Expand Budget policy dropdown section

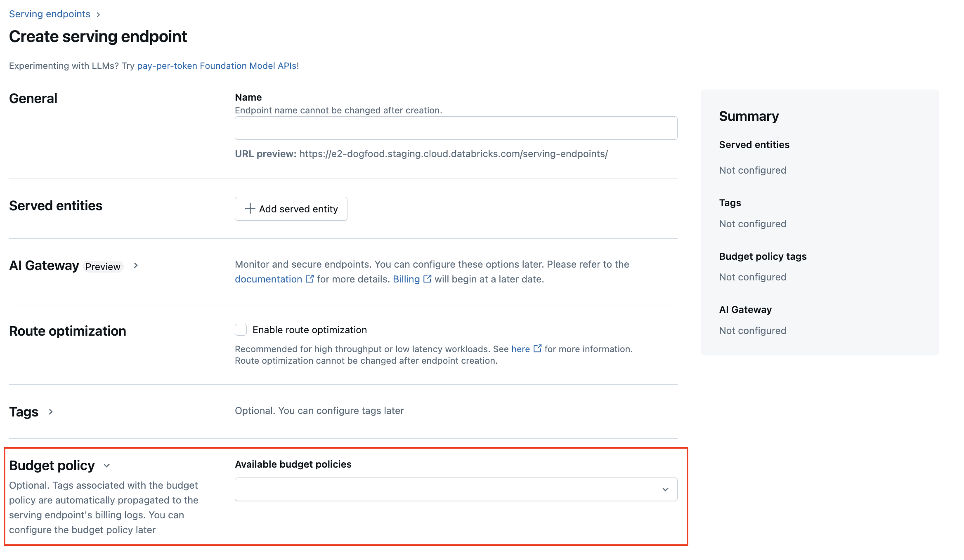click(x=106, y=465)
